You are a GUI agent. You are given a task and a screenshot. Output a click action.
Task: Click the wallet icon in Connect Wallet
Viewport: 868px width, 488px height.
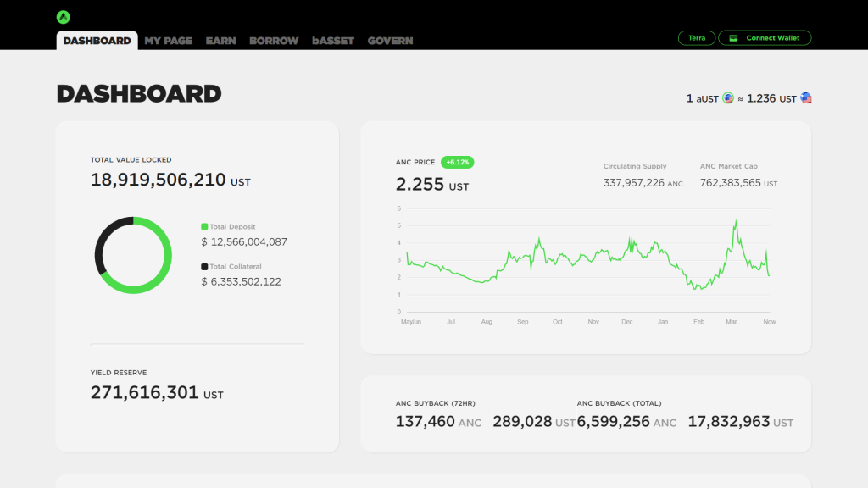click(x=733, y=38)
